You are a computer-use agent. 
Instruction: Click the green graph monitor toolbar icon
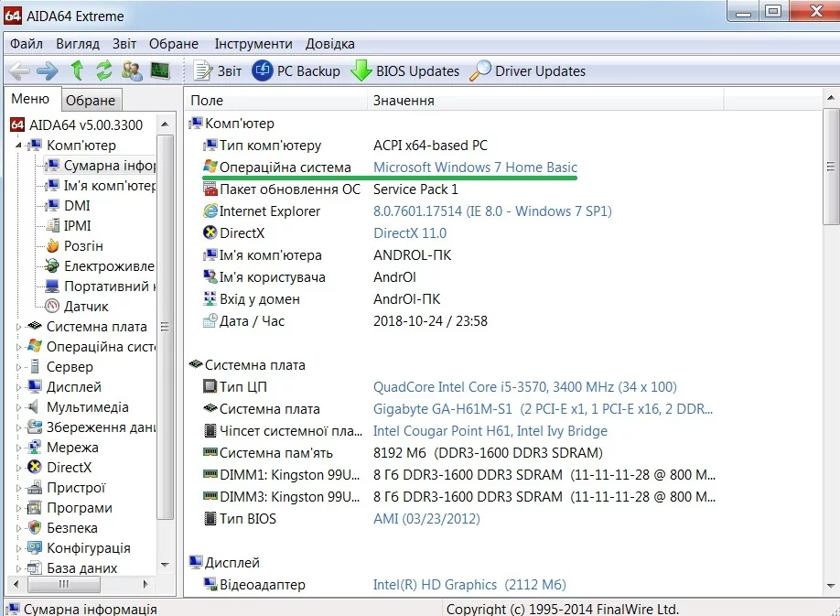[160, 70]
